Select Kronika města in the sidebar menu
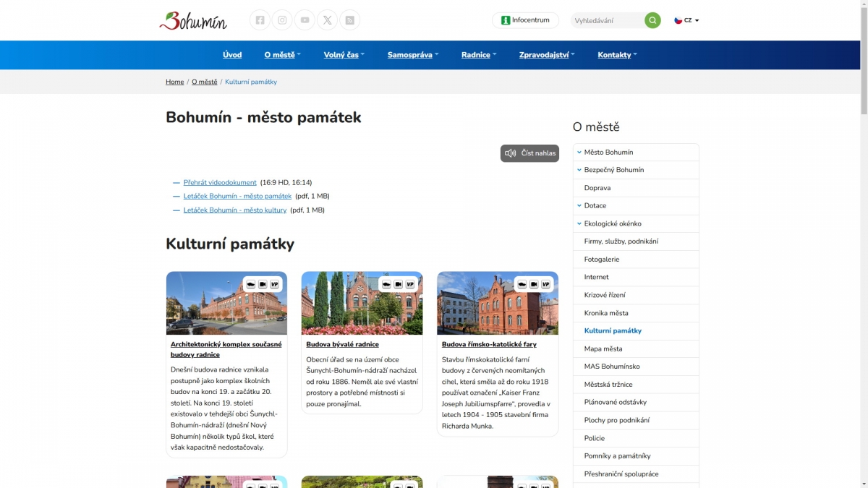 (636, 313)
